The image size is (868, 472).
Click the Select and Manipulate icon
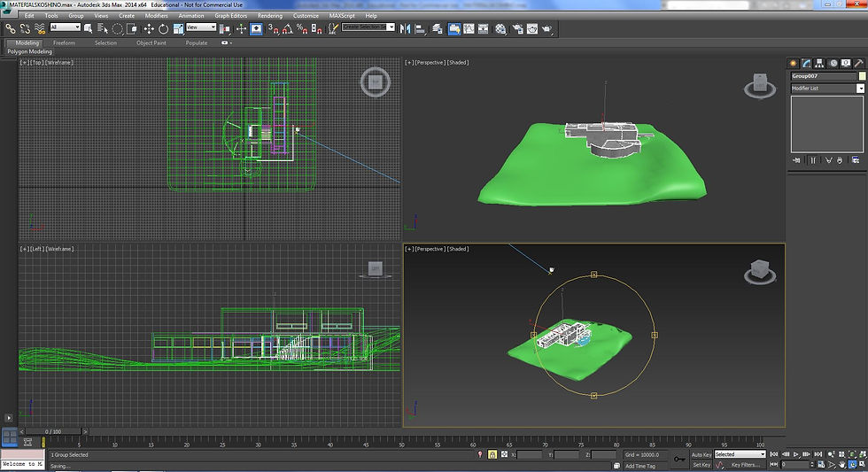[241, 28]
